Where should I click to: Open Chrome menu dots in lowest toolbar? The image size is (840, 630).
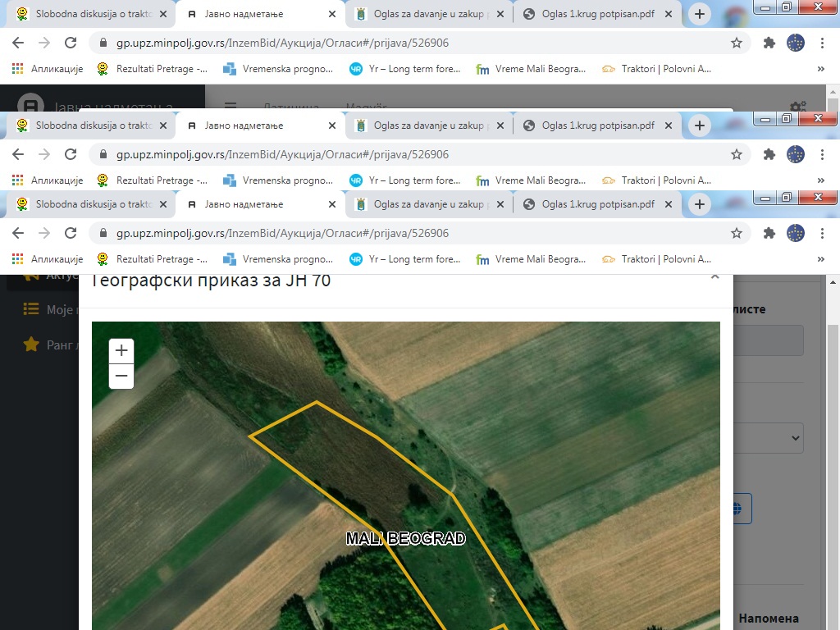coord(822,233)
